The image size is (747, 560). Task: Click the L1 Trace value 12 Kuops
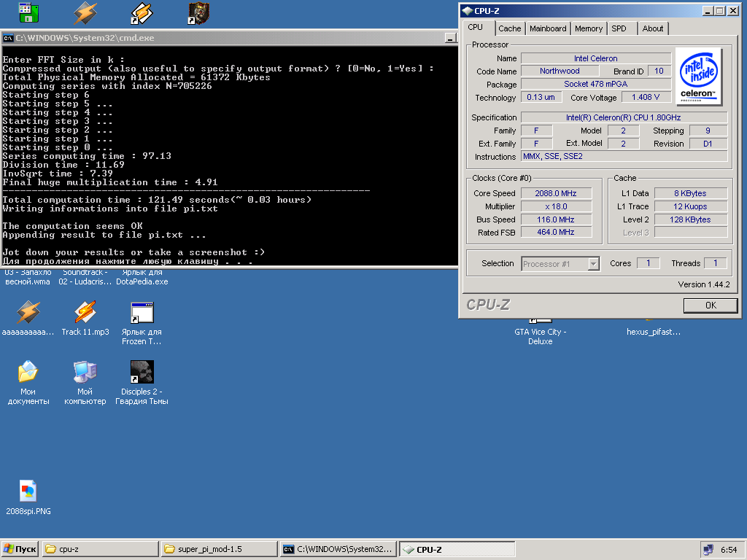(x=690, y=206)
